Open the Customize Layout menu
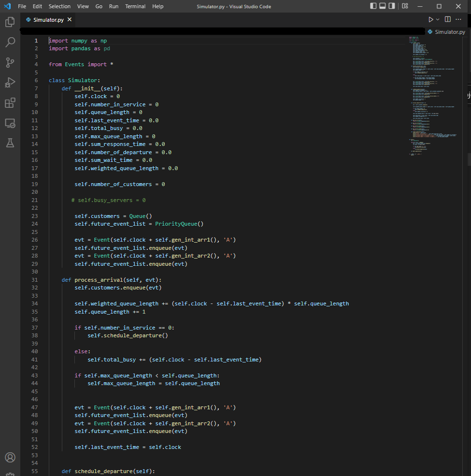The image size is (471, 476). tap(405, 6)
